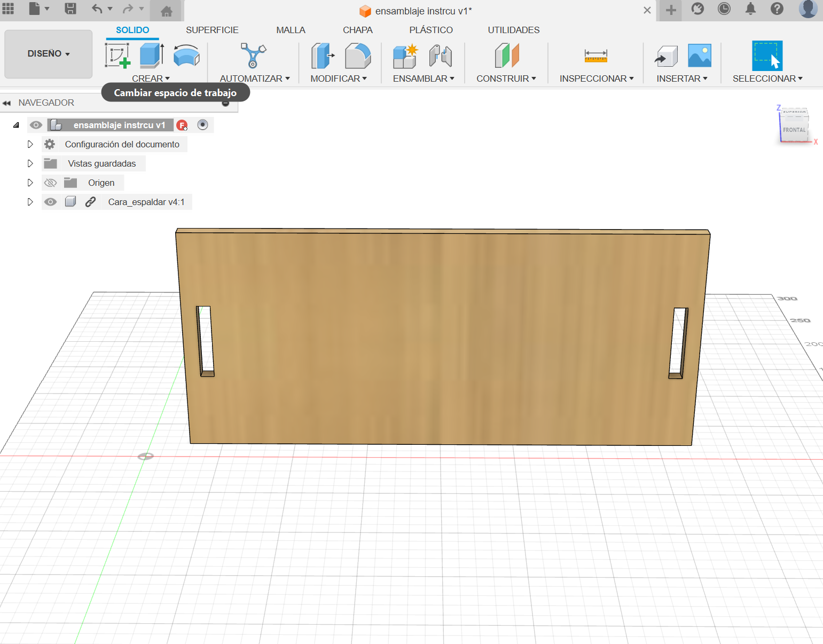Switch to the SOLIDO tab
The image size is (823, 644).
(132, 30)
